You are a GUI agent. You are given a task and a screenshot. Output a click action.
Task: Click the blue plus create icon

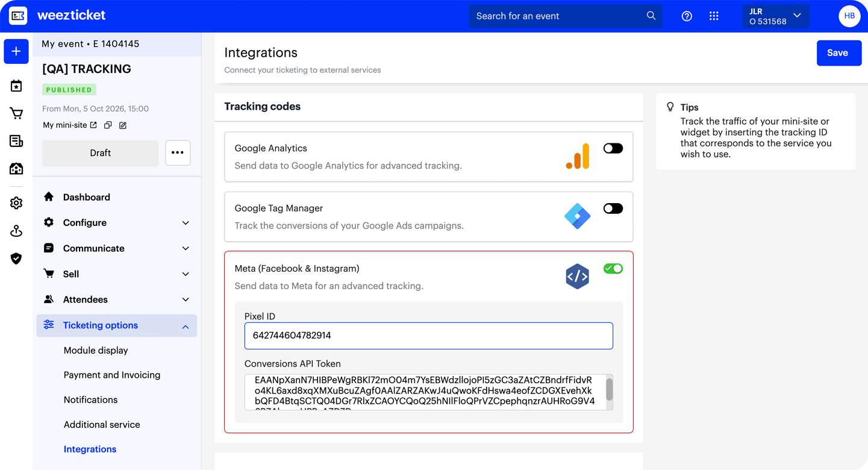[16, 51]
